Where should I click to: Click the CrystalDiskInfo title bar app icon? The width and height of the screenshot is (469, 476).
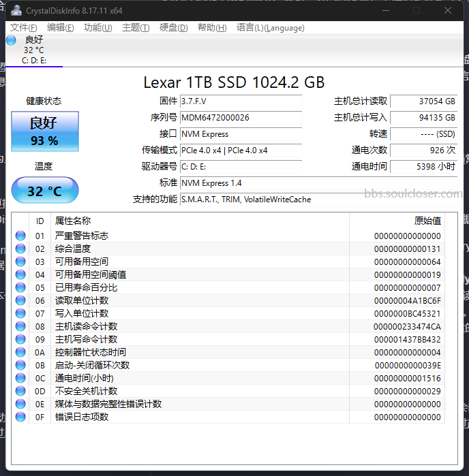click(16, 11)
